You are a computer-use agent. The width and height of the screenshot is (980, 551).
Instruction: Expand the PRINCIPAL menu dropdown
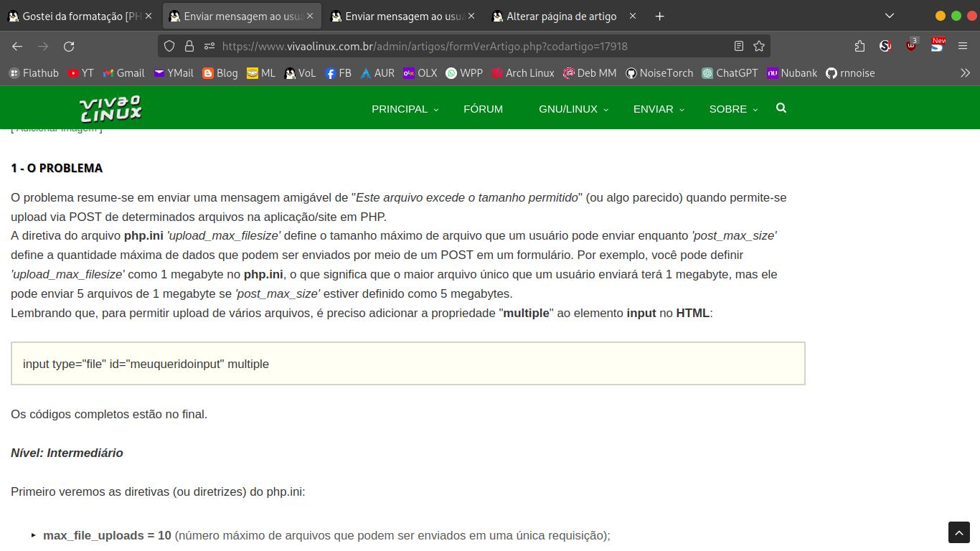coord(405,109)
